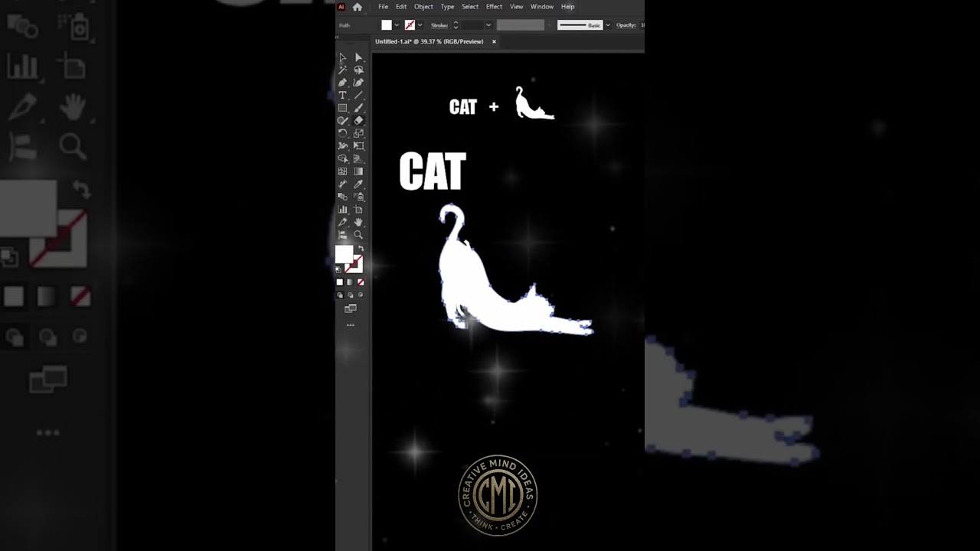Switch to Untitled-1.ai document tab
Image resolution: width=980 pixels, height=551 pixels.
click(x=430, y=41)
